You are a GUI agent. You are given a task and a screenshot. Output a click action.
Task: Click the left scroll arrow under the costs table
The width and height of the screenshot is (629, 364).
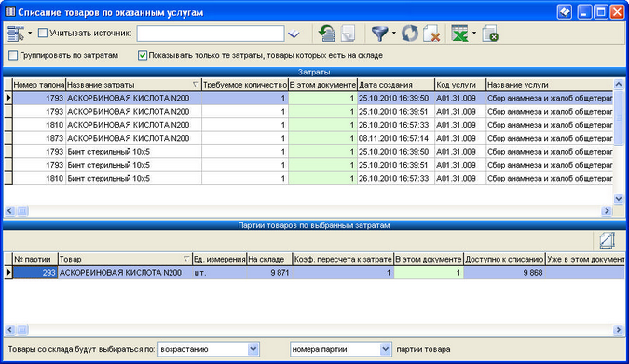pyautogui.click(x=9, y=210)
